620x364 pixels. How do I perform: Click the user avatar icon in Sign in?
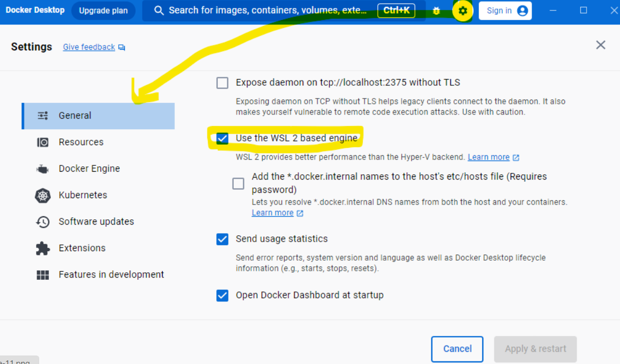(x=522, y=11)
